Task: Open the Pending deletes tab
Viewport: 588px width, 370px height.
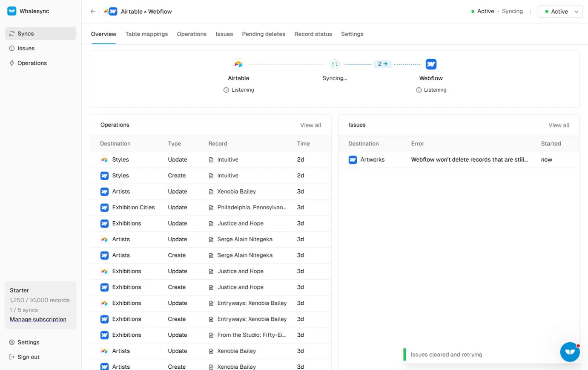Action: pyautogui.click(x=264, y=34)
